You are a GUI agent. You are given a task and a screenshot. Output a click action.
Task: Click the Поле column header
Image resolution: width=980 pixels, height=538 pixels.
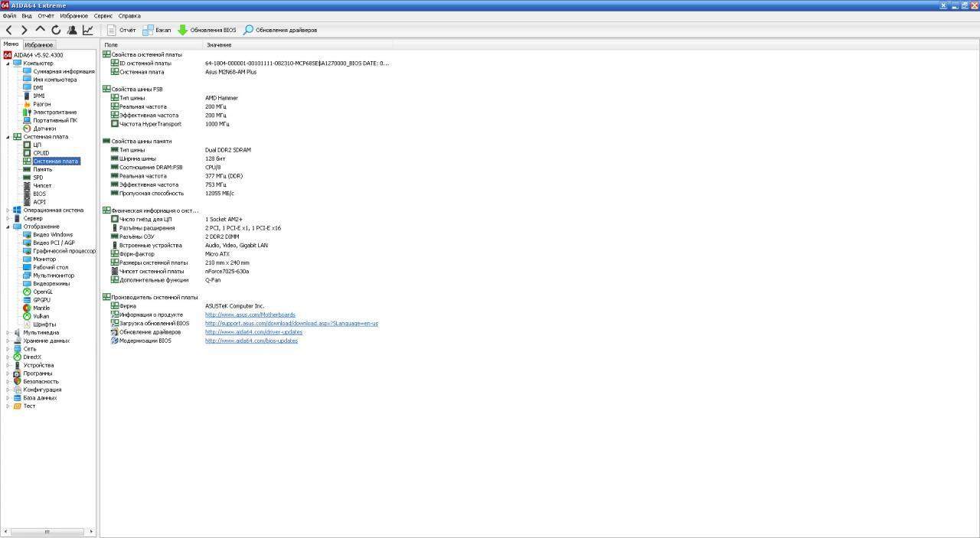[152, 45]
